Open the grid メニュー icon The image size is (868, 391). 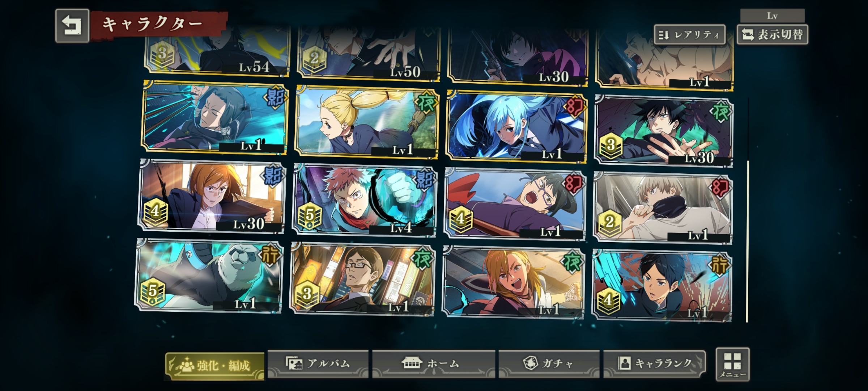point(732,364)
